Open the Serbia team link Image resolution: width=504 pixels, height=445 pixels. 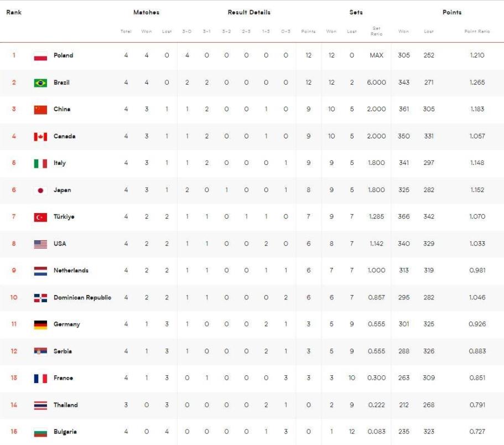[63, 351]
